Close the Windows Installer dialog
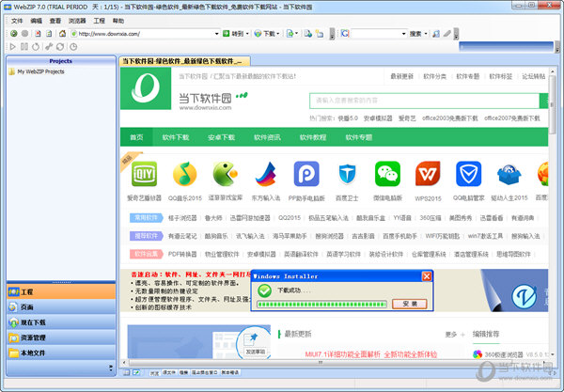Image resolution: width=564 pixels, height=392 pixels. point(427,275)
